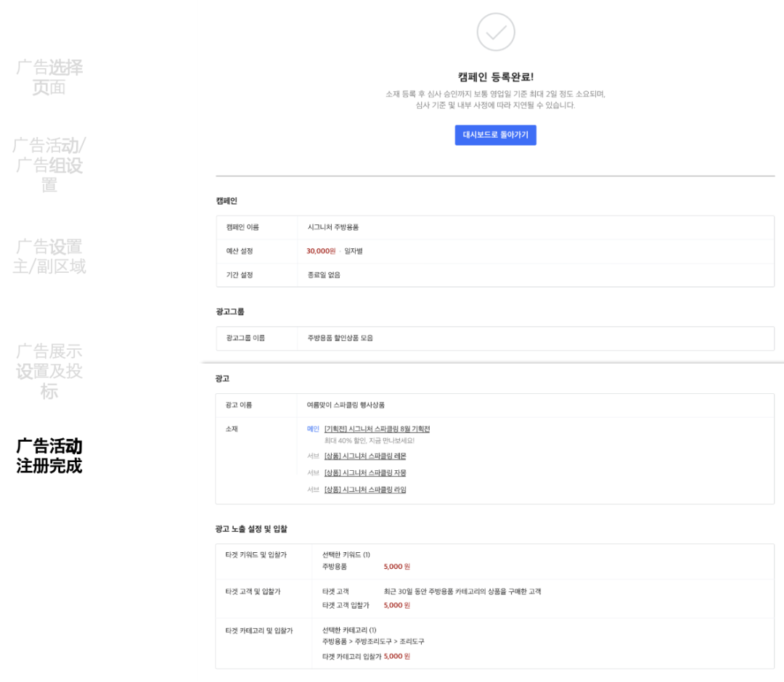Open the [상품] 시그니처 스파클링 라임 link
The width and height of the screenshot is (784, 682).
[x=365, y=490]
